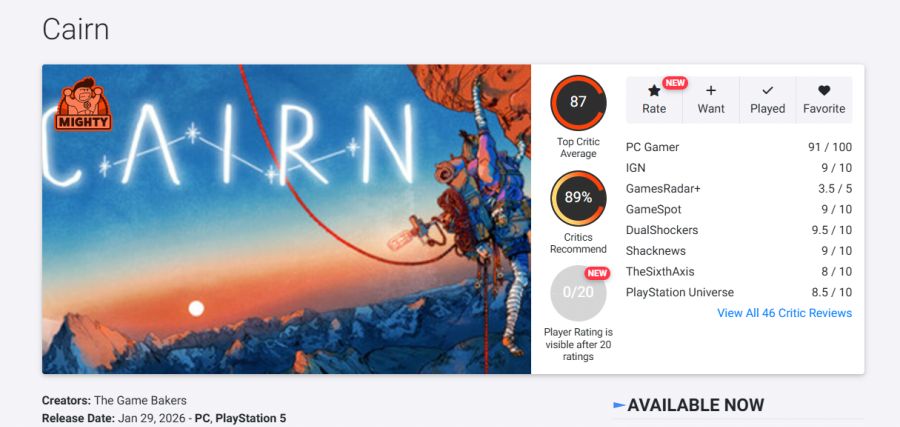900x427 pixels.
Task: Mark as Played with the checkmark icon
Action: [767, 90]
